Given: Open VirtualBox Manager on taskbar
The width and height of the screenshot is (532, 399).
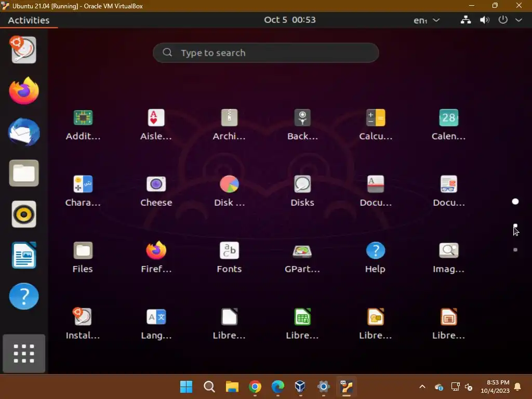Looking at the screenshot, I should tap(301, 387).
